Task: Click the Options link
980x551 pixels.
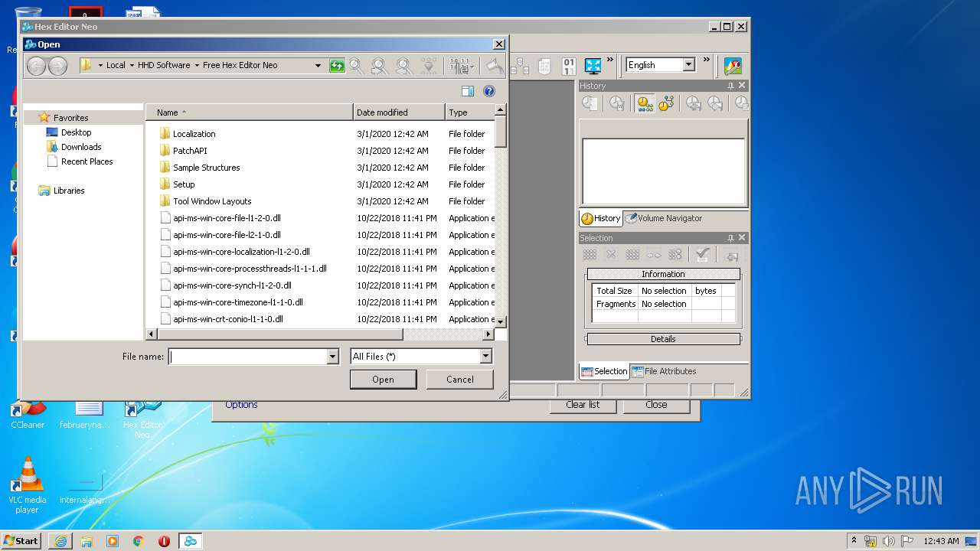Action: click(x=241, y=405)
